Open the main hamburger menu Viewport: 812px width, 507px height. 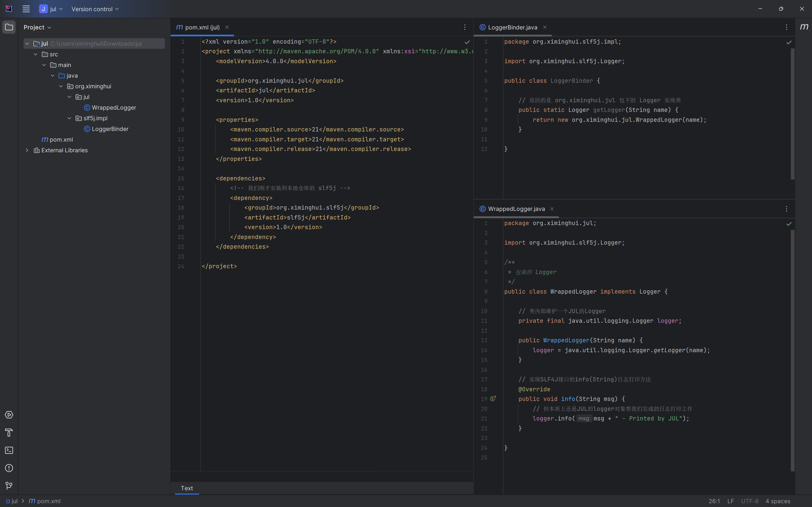click(26, 9)
